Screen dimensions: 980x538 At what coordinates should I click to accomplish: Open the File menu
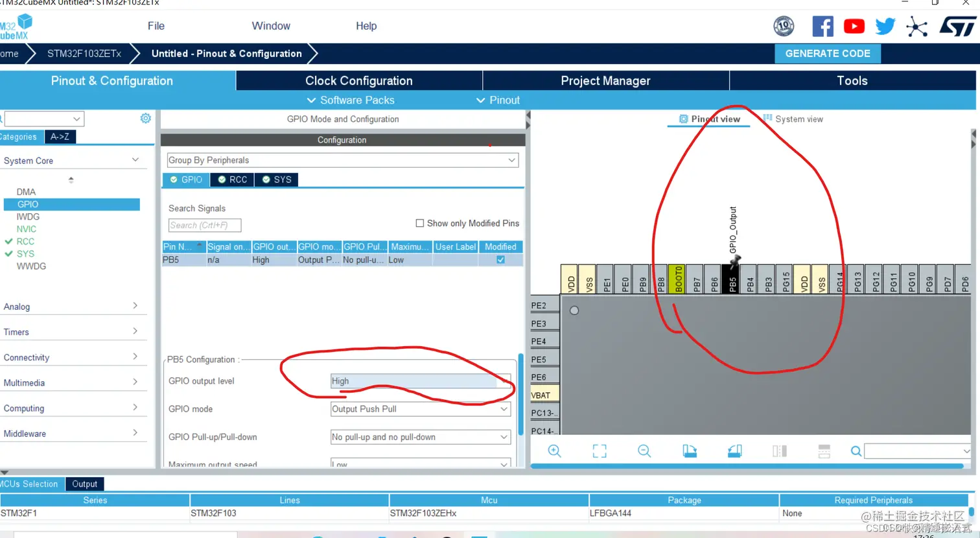[156, 26]
